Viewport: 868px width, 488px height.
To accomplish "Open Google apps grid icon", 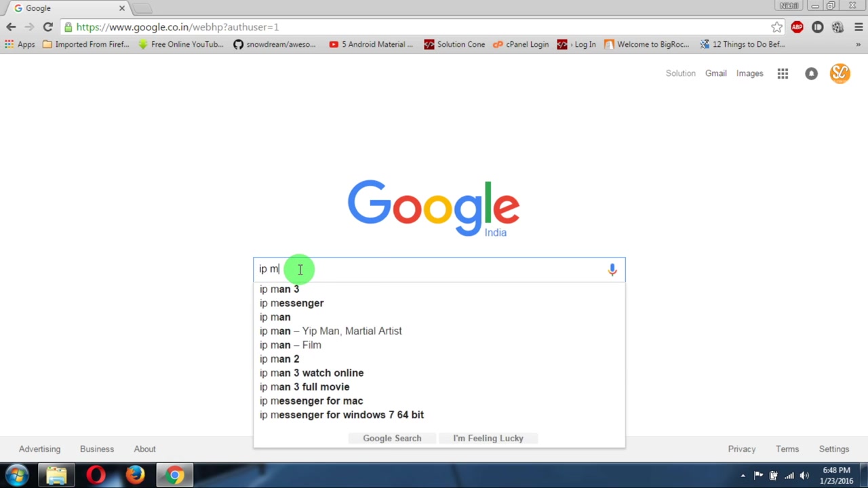I will pos(783,74).
